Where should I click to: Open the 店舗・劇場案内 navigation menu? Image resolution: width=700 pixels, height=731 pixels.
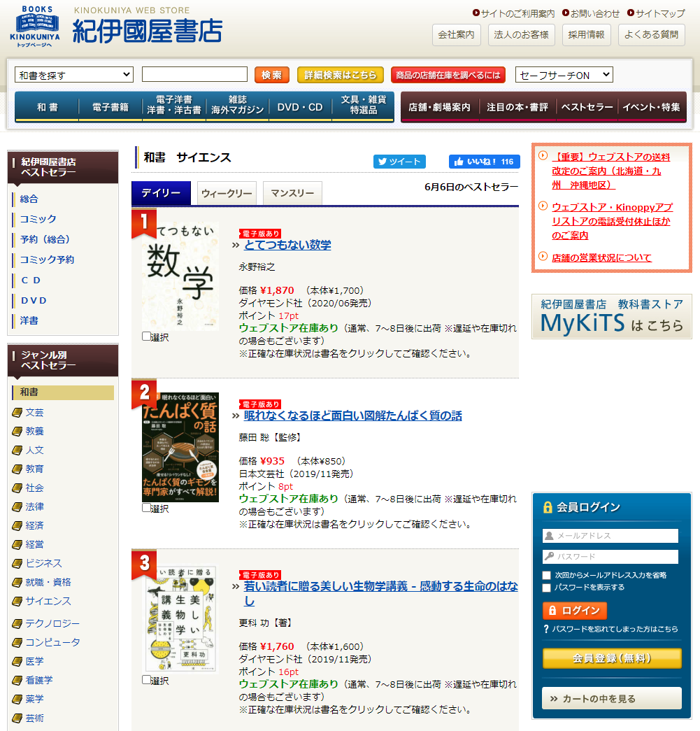[x=439, y=107]
